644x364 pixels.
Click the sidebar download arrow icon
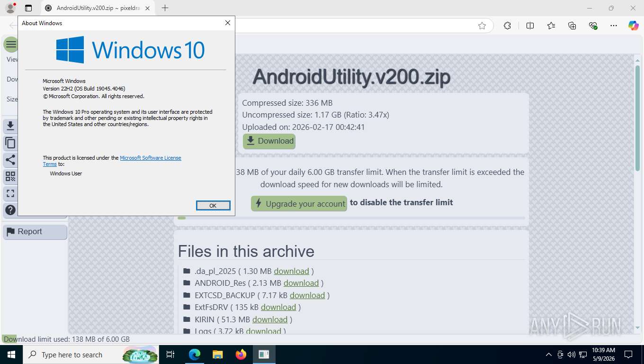click(x=10, y=126)
